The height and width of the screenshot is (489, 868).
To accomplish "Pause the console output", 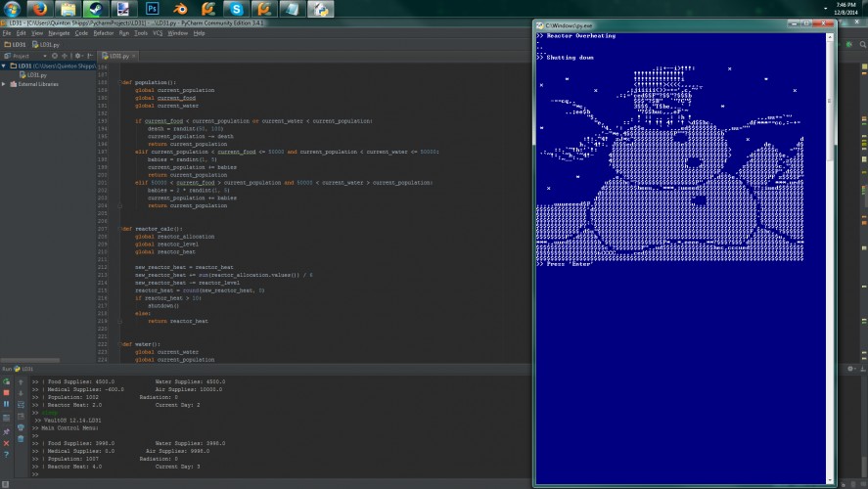I will (6, 404).
